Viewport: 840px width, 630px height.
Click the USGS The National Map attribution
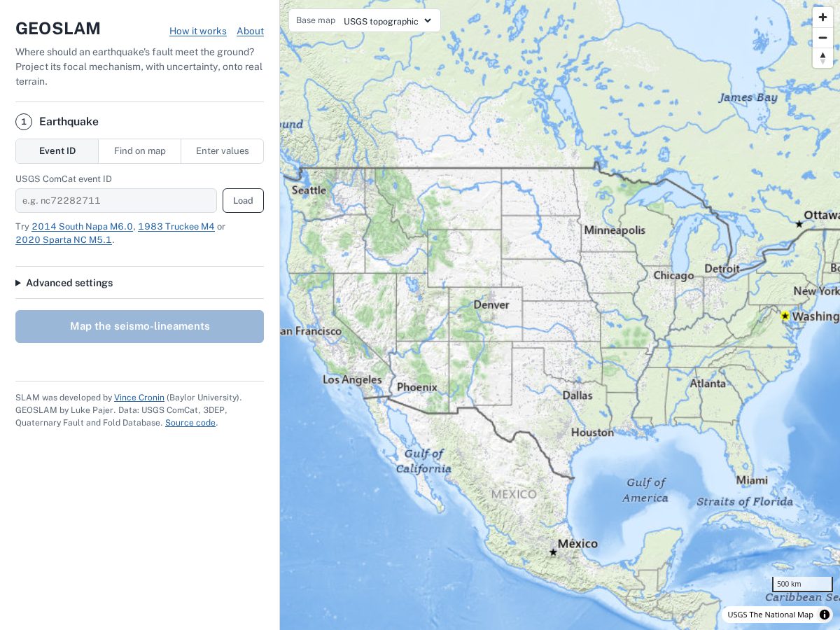tap(770, 615)
